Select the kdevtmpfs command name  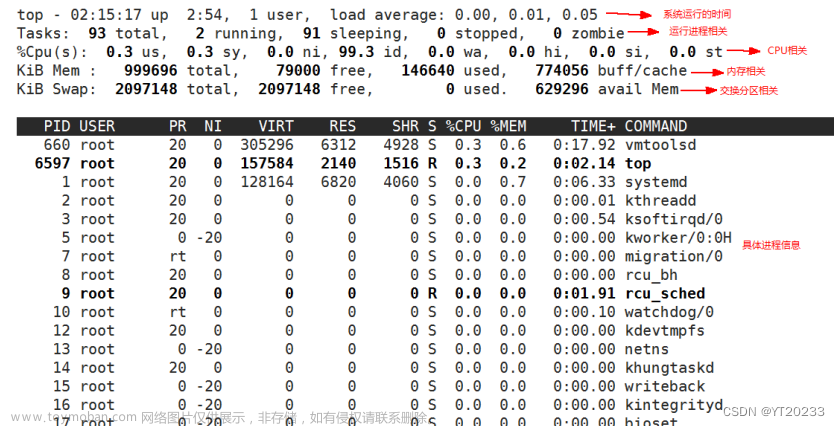[664, 331]
